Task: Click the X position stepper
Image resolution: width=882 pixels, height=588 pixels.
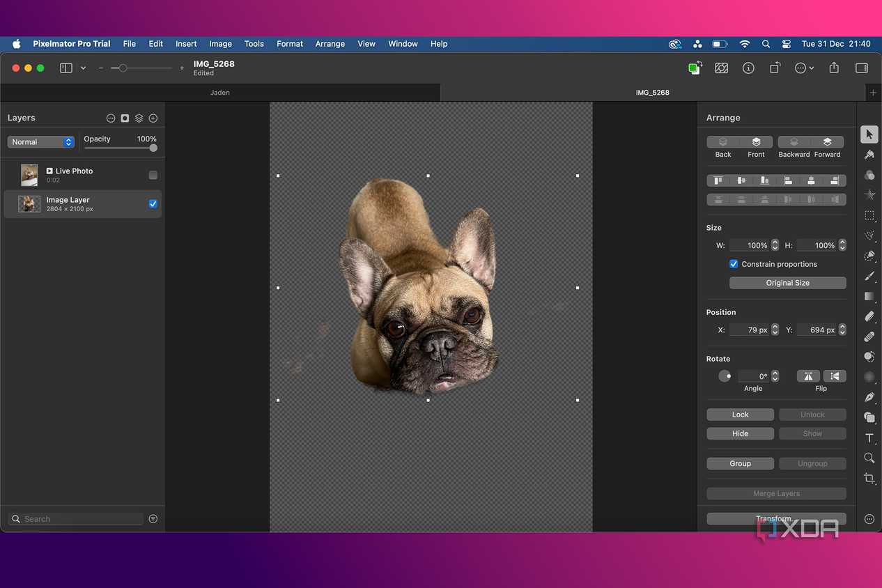Action: [775, 330]
